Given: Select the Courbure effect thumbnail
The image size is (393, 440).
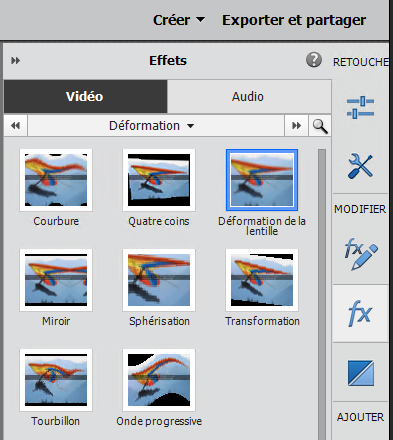Looking at the screenshot, I should click(x=56, y=180).
